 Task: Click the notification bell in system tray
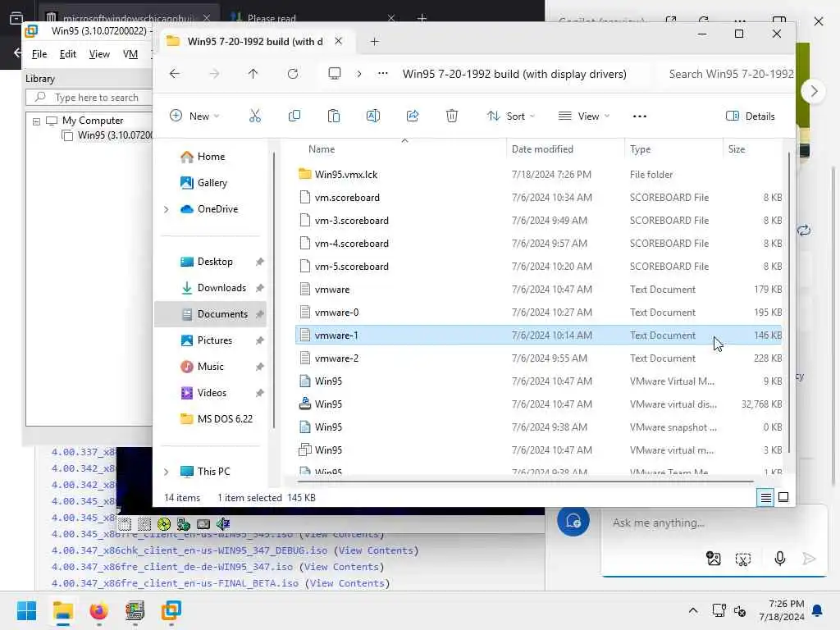[x=818, y=610]
